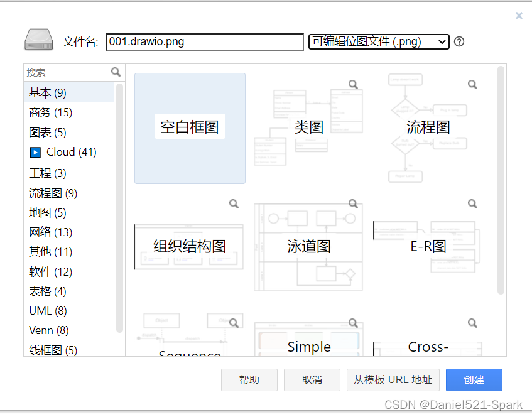Click the zoom preview icon on E-R图 template
Screen dimensions: 532x417
pyautogui.click(x=472, y=203)
